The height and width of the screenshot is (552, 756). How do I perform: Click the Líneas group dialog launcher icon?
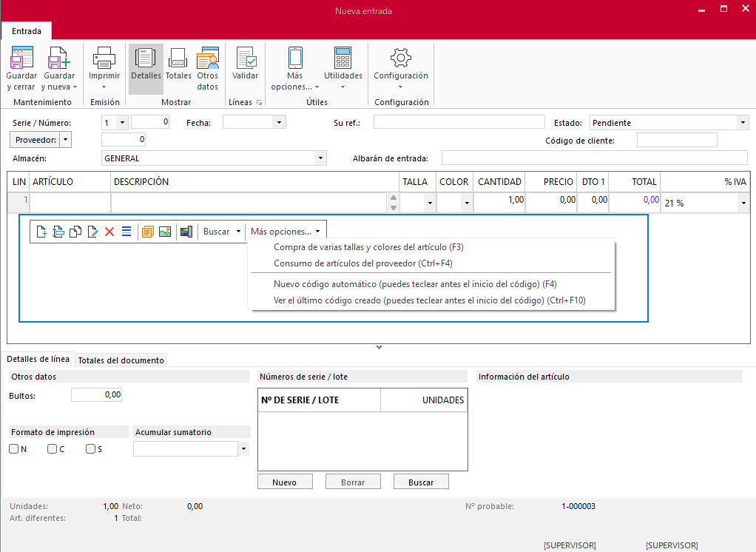260,103
